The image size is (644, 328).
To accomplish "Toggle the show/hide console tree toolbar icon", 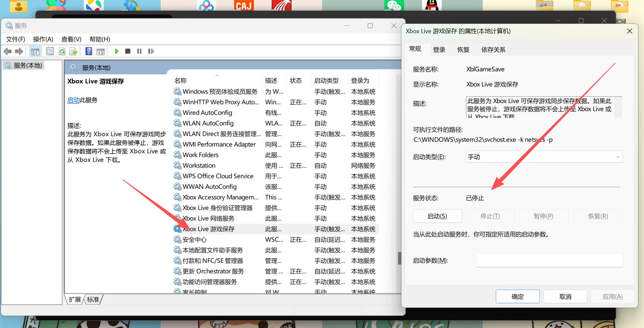I will tap(35, 51).
